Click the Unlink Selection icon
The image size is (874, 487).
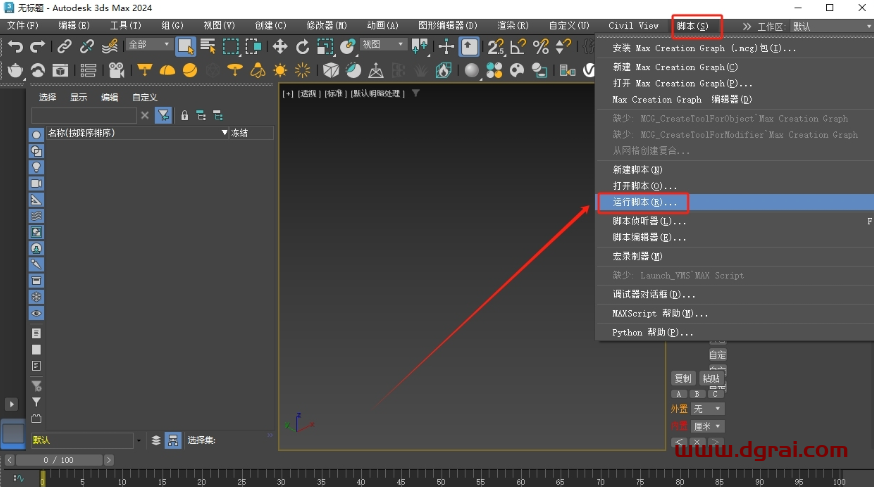point(86,46)
